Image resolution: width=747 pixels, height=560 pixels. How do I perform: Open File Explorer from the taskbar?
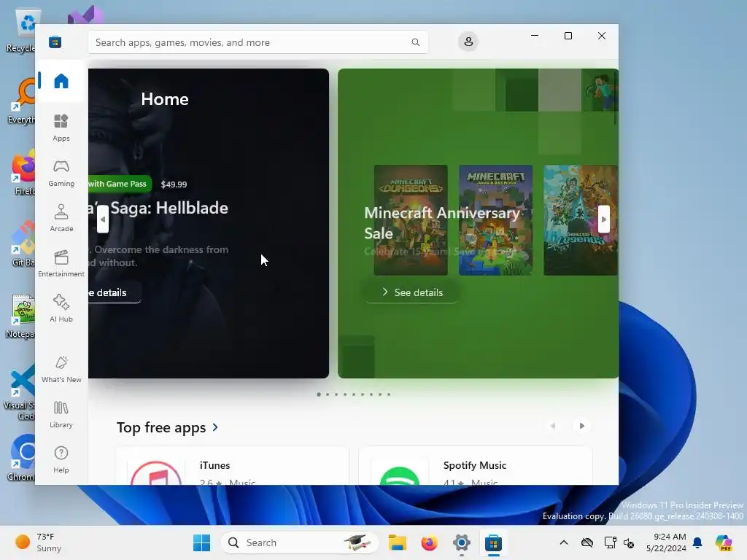[398, 542]
